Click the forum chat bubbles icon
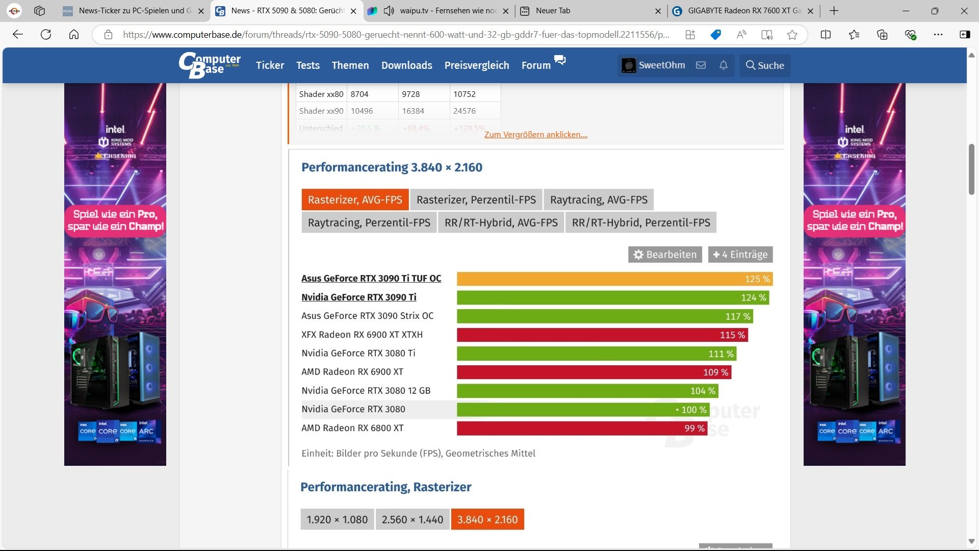This screenshot has width=980, height=551. pyautogui.click(x=560, y=60)
